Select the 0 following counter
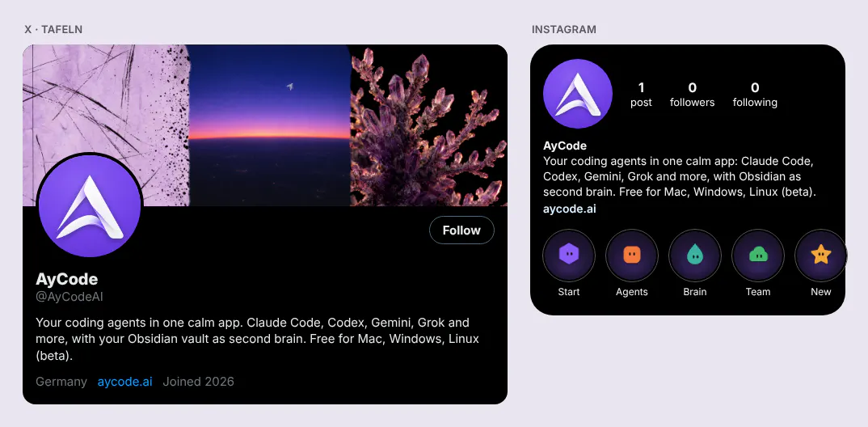The height and width of the screenshot is (427, 868). (x=755, y=94)
